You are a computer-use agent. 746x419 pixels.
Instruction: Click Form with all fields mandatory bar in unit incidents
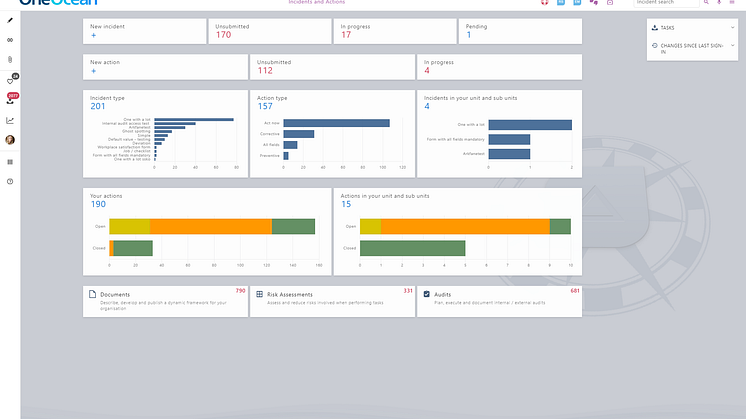pos(509,139)
